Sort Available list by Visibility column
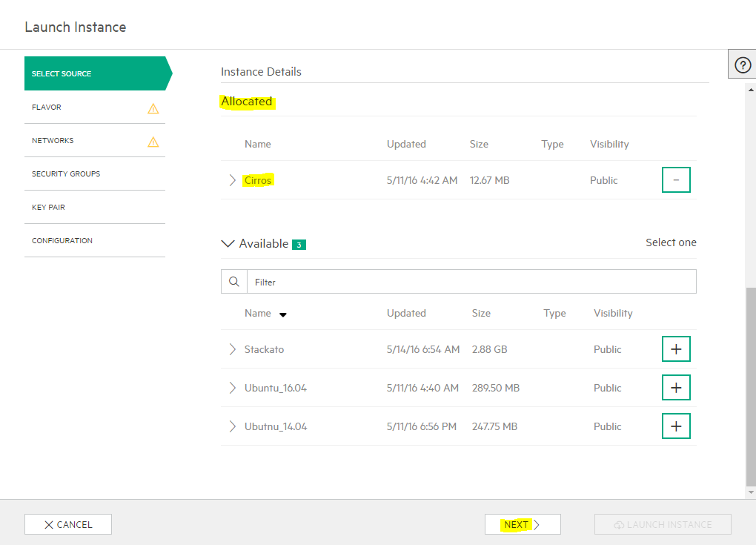The height and width of the screenshot is (545, 756). (x=613, y=313)
